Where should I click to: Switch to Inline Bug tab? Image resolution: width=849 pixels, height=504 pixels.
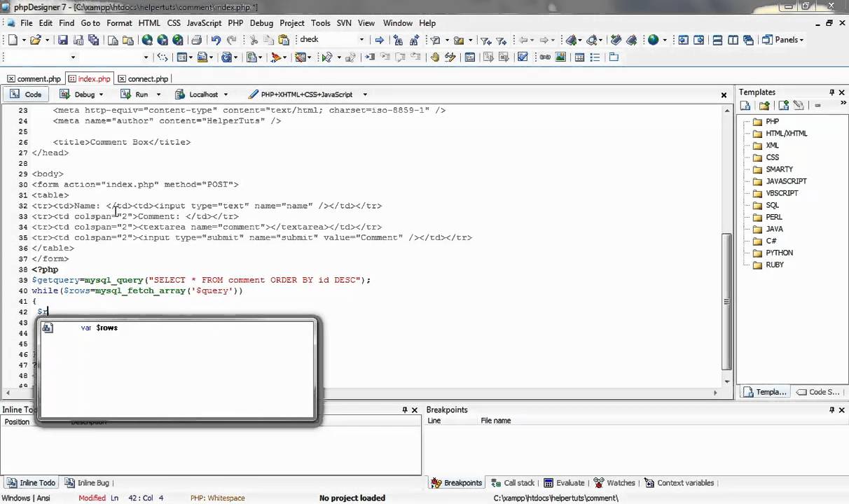tap(87, 483)
